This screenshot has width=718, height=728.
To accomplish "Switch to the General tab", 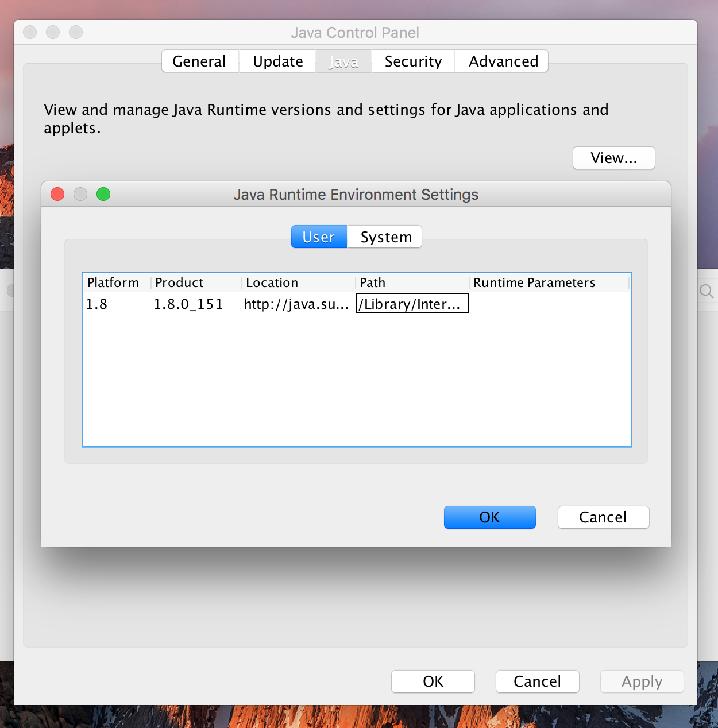I will point(199,61).
